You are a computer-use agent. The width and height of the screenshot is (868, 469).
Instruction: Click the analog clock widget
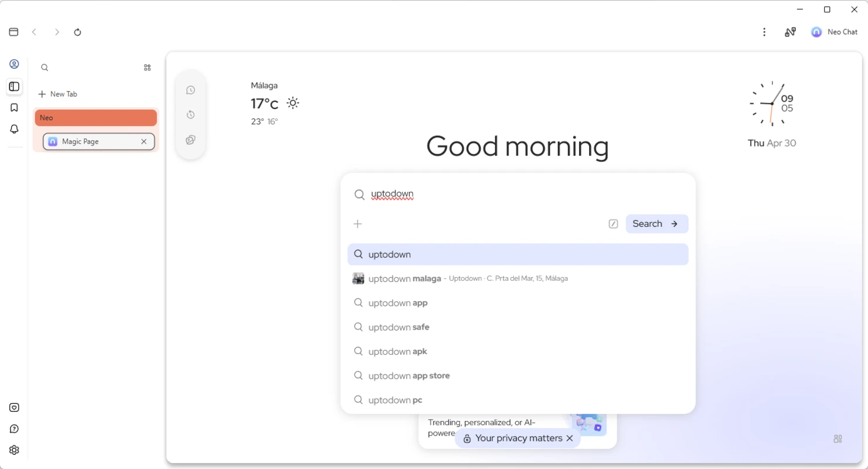coord(771,104)
